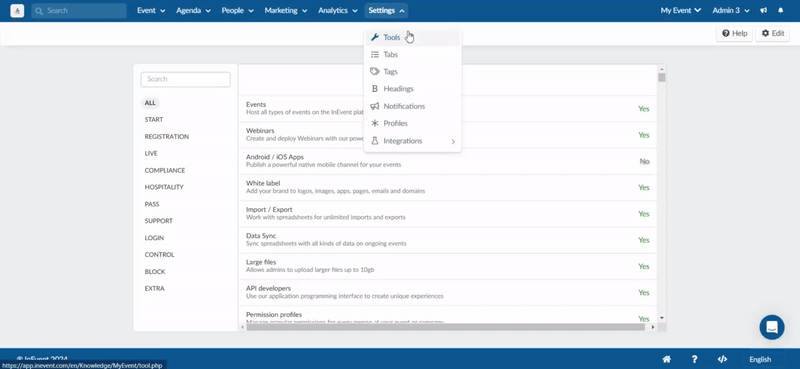The image size is (800, 369).
Task: Focus the top navigation search field
Action: (79, 11)
